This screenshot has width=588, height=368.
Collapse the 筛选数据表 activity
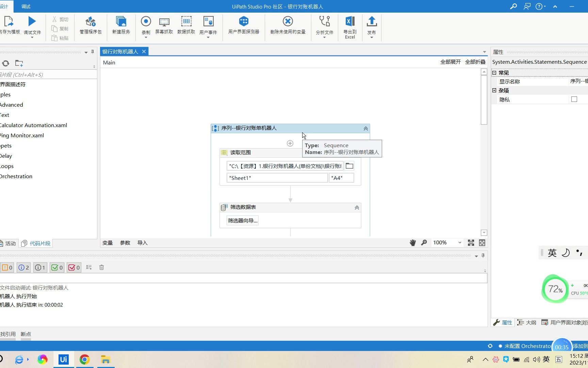[x=357, y=208]
